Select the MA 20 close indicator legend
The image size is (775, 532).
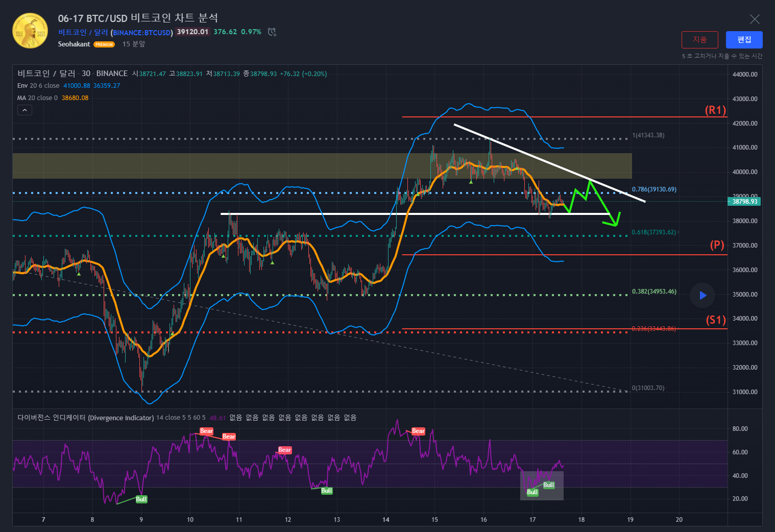pos(37,98)
